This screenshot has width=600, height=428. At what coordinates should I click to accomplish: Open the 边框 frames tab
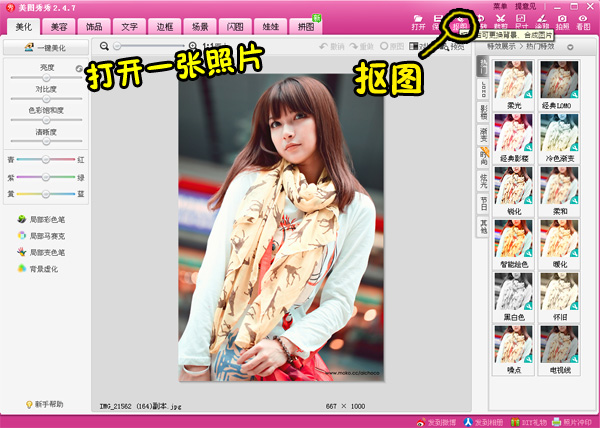pyautogui.click(x=212, y=25)
